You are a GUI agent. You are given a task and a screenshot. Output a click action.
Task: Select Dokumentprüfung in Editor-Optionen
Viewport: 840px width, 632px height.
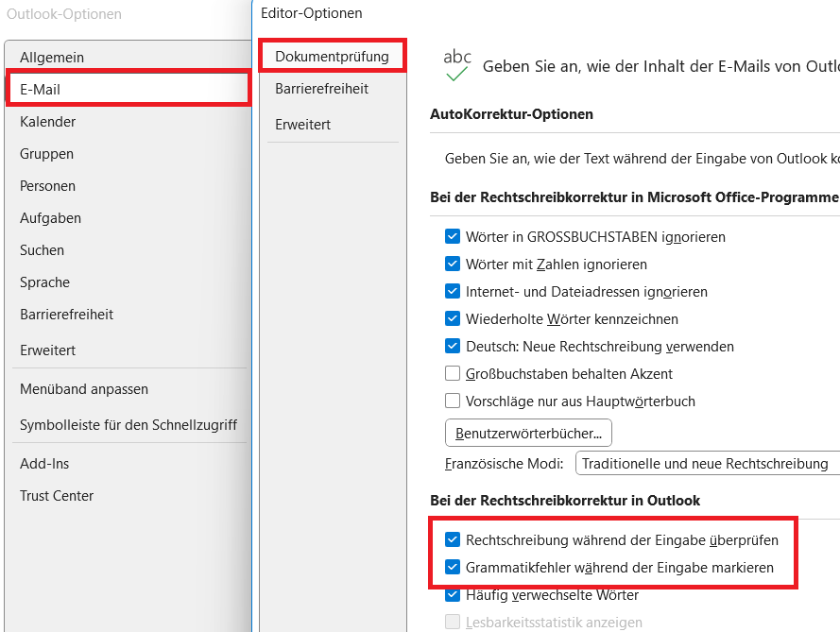pos(333,56)
